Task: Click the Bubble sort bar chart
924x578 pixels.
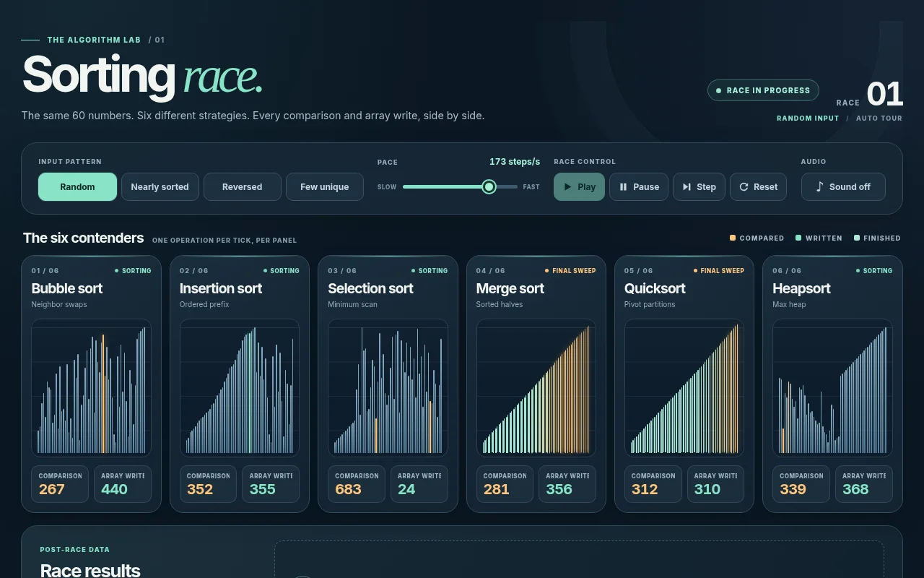Action: (91, 388)
